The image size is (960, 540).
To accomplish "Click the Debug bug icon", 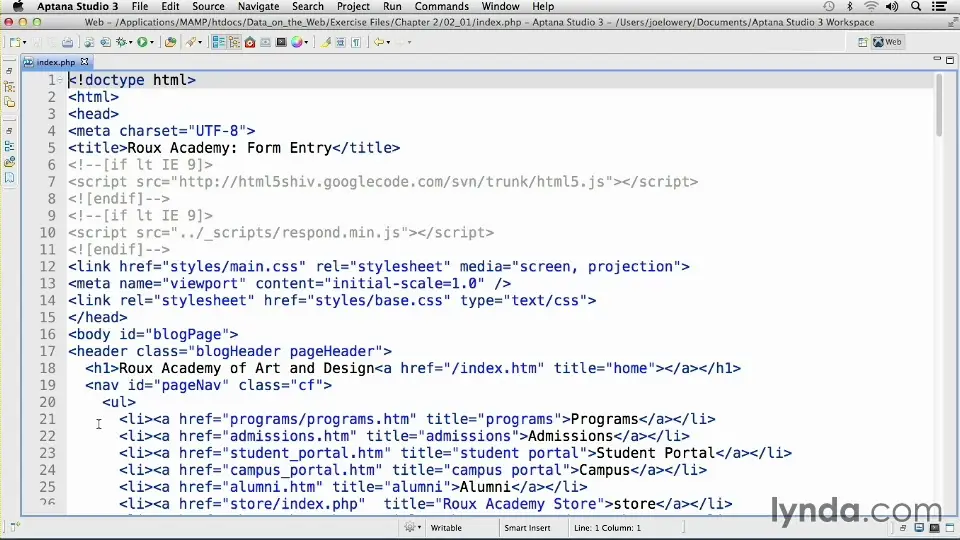I will 121,42.
